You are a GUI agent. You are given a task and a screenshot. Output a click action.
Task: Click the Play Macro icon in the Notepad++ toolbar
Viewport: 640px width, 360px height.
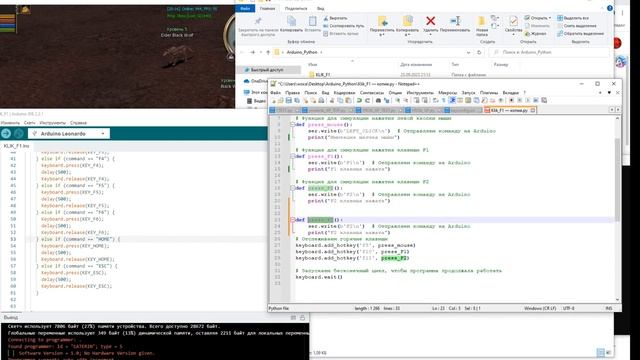(x=528, y=100)
